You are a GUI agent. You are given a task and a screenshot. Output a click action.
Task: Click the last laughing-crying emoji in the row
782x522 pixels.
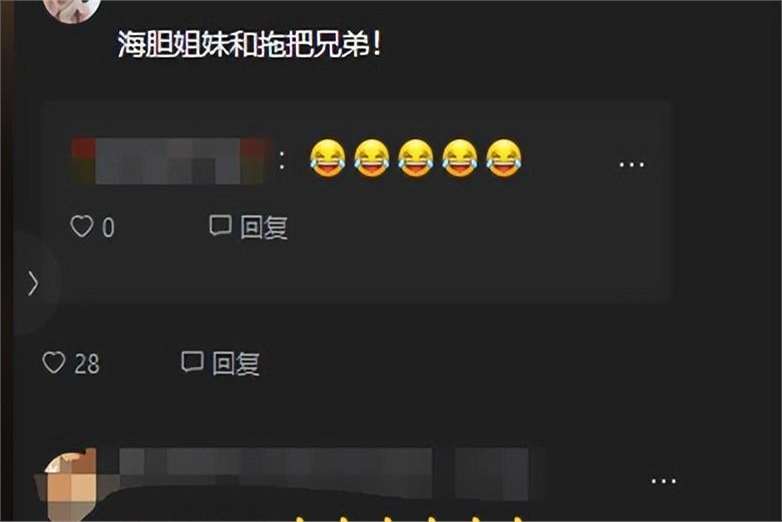[x=504, y=159]
